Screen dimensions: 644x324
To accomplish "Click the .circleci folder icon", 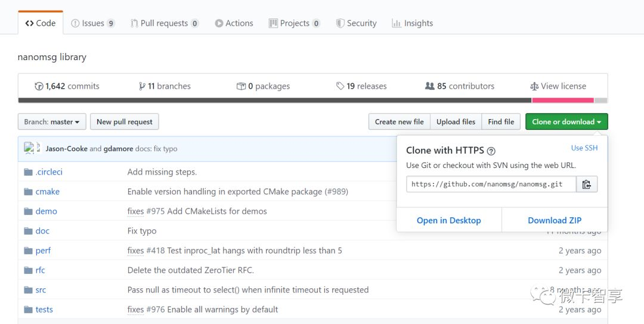I will click(x=27, y=172).
